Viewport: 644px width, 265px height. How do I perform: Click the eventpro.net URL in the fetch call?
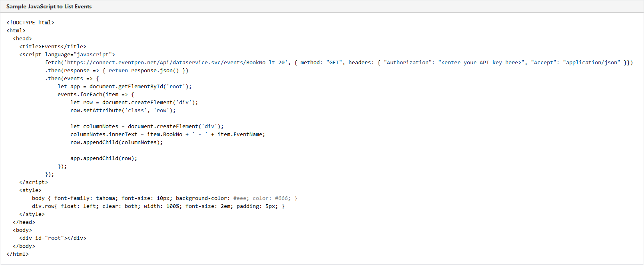pyautogui.click(x=176, y=63)
